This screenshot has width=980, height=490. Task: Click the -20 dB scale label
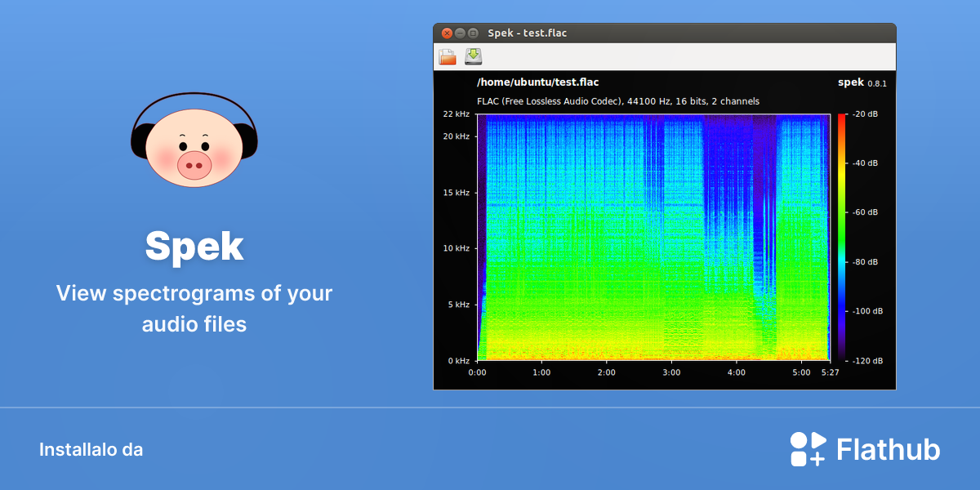click(x=865, y=114)
